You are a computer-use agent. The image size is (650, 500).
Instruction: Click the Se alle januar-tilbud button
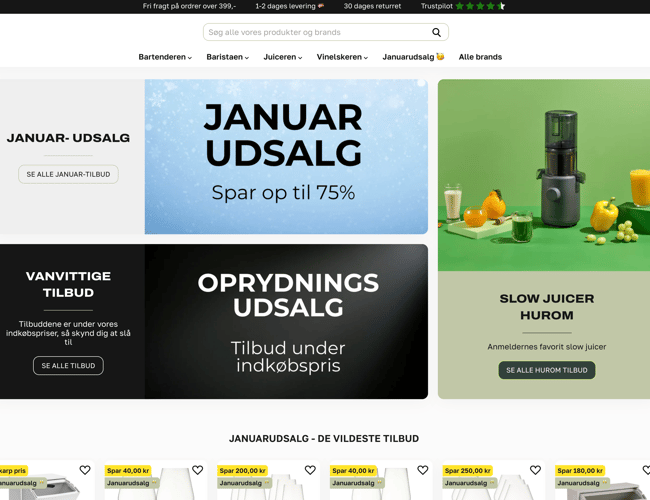(x=68, y=174)
